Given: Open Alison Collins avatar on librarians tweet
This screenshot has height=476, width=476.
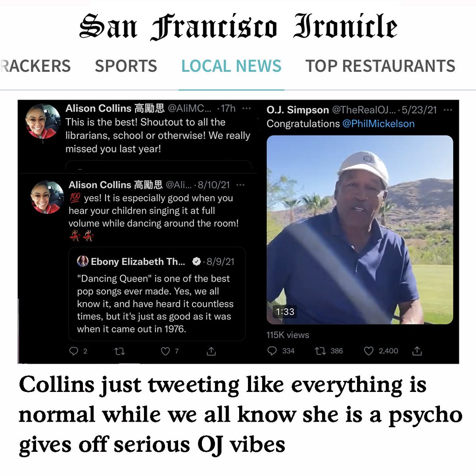Looking at the screenshot, I should 42,121.
